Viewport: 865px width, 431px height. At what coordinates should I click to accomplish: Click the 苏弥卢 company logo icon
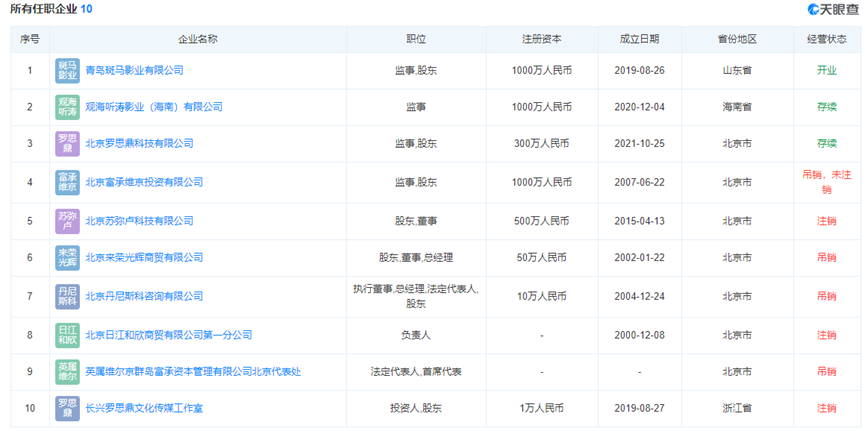(67, 220)
